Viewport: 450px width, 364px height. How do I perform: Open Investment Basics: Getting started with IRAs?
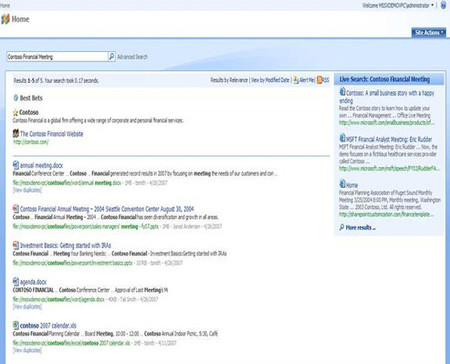tap(65, 245)
